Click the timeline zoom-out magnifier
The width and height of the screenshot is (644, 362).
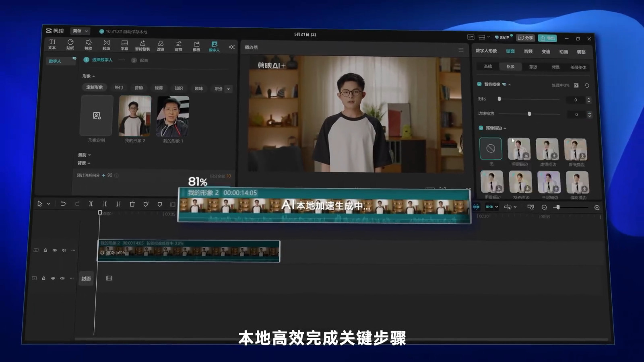click(544, 207)
